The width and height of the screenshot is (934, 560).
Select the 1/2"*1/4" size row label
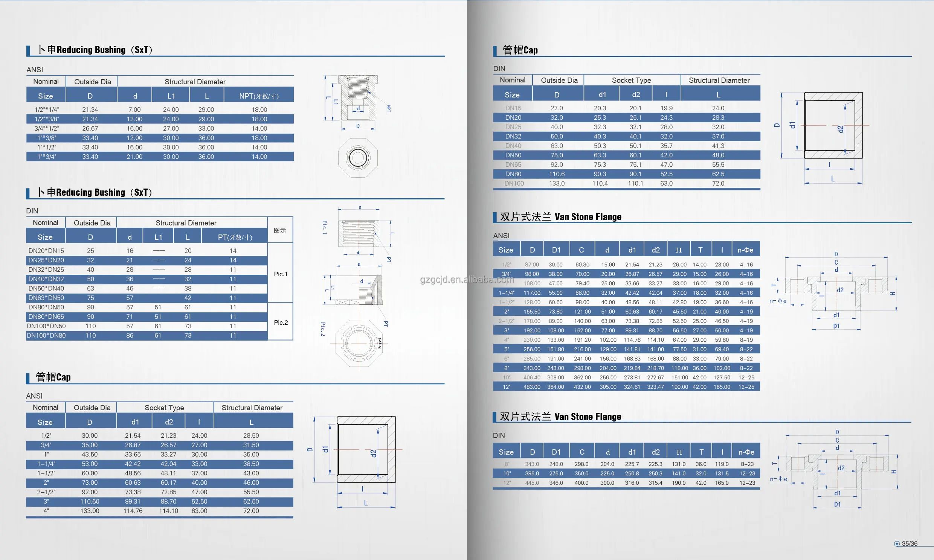click(46, 110)
